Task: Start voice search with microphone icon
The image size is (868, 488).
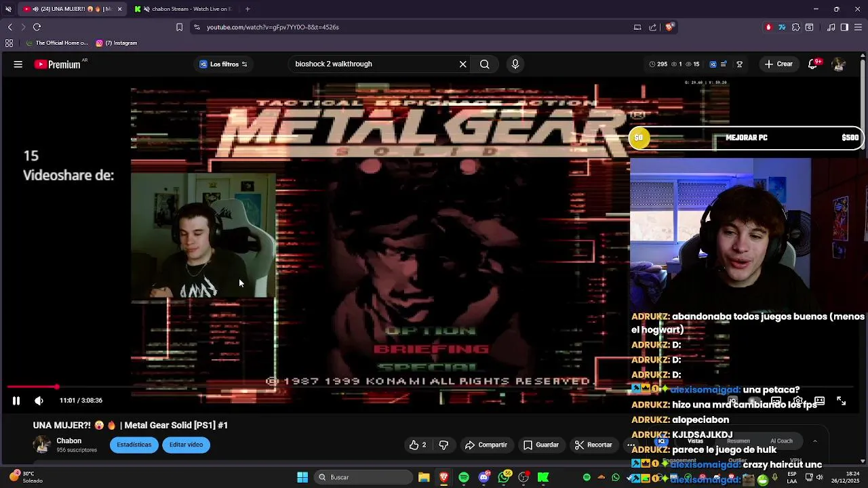Action: pos(515,64)
